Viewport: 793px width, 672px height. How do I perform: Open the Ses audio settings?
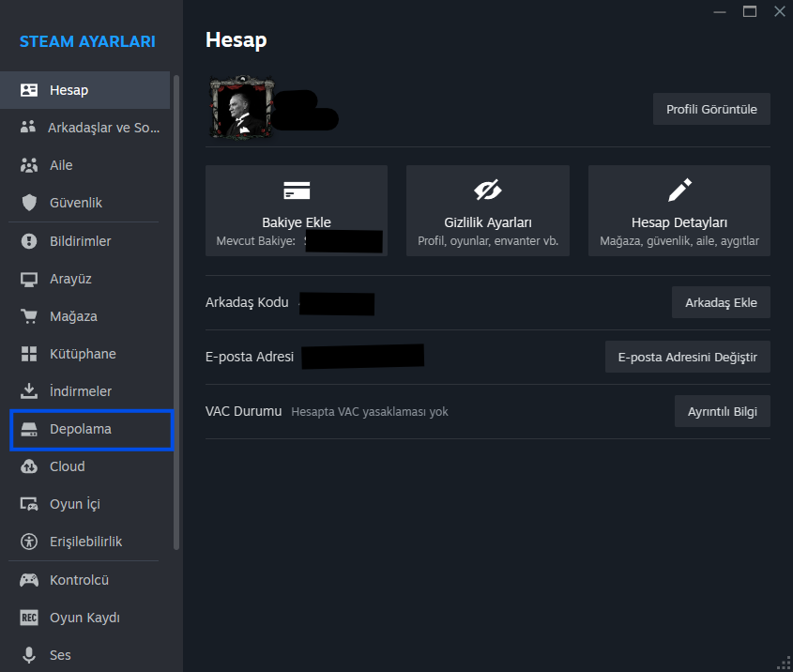pos(85,655)
